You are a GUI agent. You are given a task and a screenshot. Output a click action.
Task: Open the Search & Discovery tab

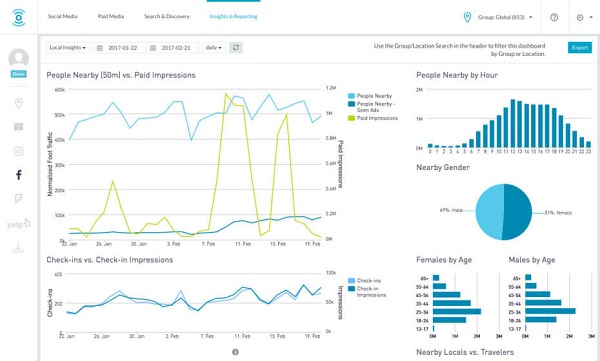coord(166,16)
